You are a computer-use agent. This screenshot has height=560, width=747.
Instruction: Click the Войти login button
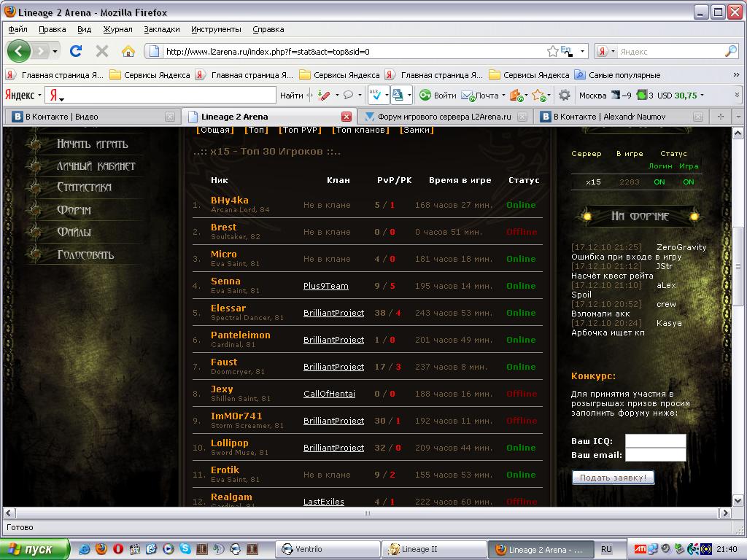click(438, 96)
